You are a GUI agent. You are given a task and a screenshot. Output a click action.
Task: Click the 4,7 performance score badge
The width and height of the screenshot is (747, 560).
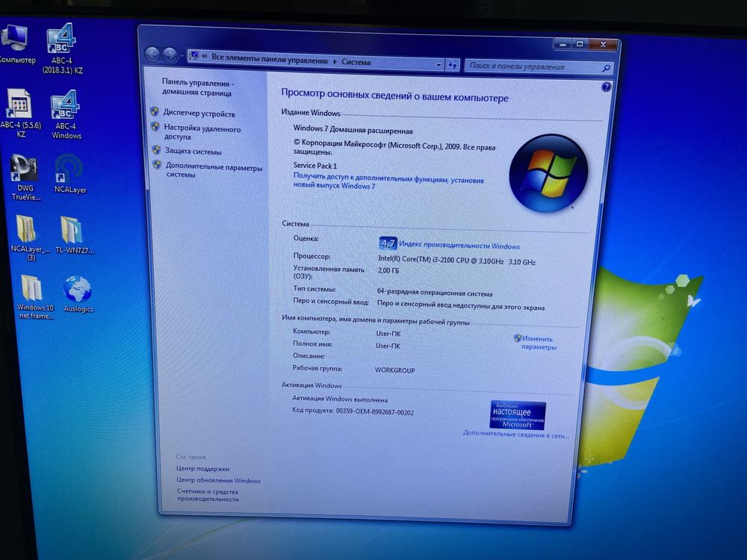pyautogui.click(x=388, y=243)
